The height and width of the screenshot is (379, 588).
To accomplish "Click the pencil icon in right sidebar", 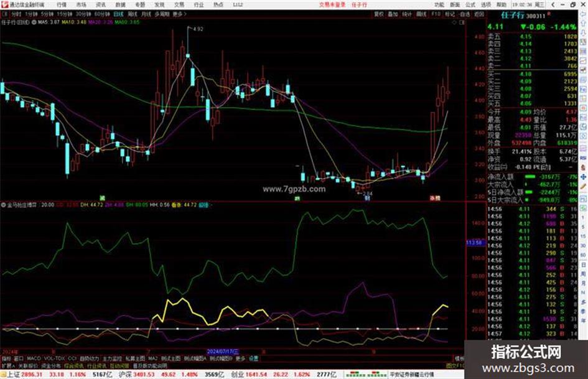I will (583, 185).
